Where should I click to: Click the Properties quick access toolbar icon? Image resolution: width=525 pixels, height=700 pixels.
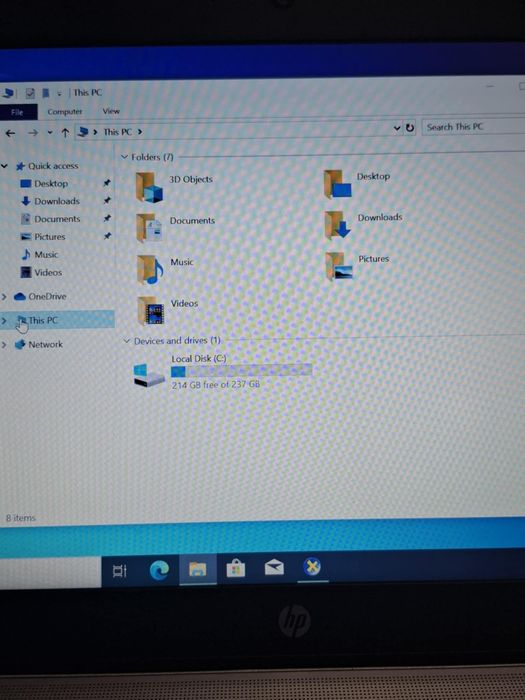[30, 93]
